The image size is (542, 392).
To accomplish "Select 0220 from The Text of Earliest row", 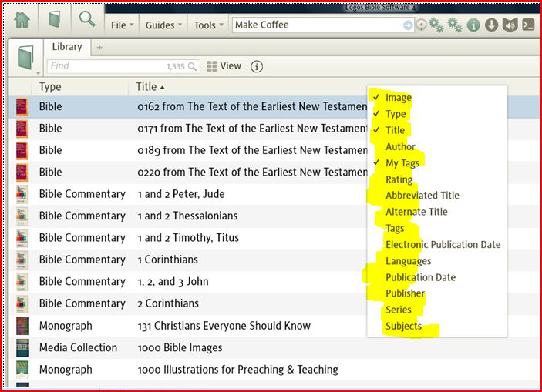I will pyautogui.click(x=252, y=172).
